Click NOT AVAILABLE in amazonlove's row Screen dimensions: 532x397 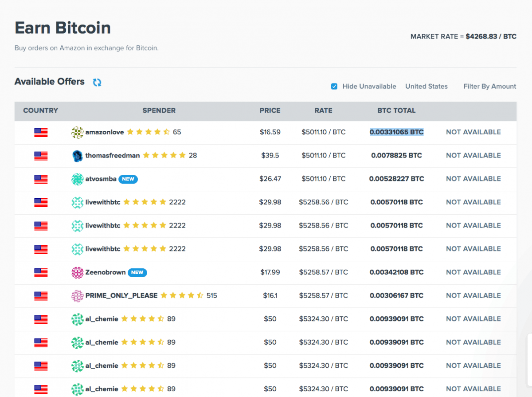473,132
